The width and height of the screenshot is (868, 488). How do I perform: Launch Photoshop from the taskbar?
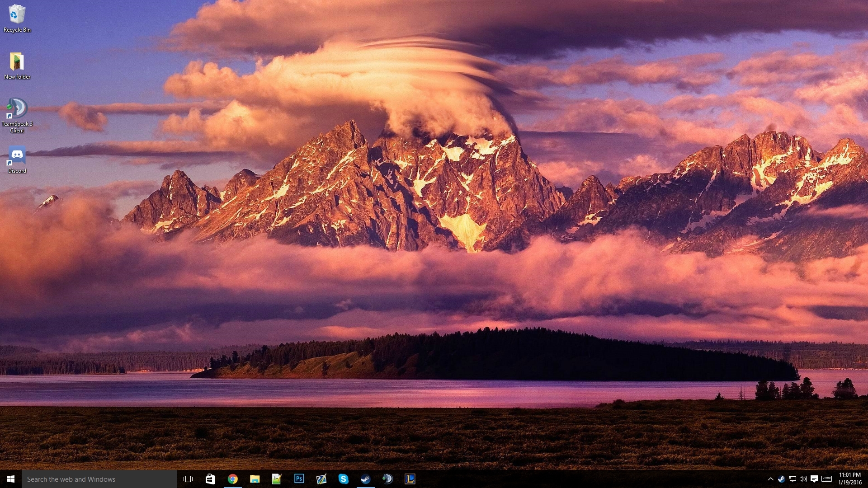pyautogui.click(x=299, y=479)
